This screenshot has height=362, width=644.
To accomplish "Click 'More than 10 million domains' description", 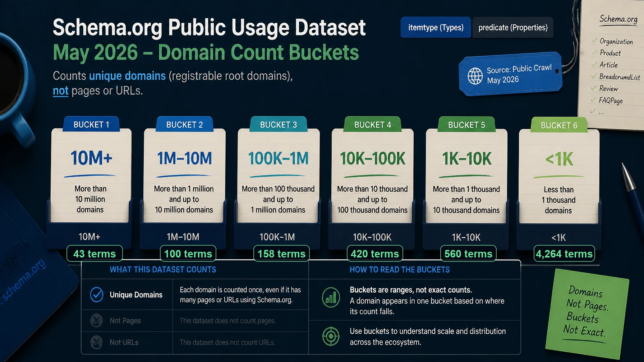I will (x=90, y=199).
